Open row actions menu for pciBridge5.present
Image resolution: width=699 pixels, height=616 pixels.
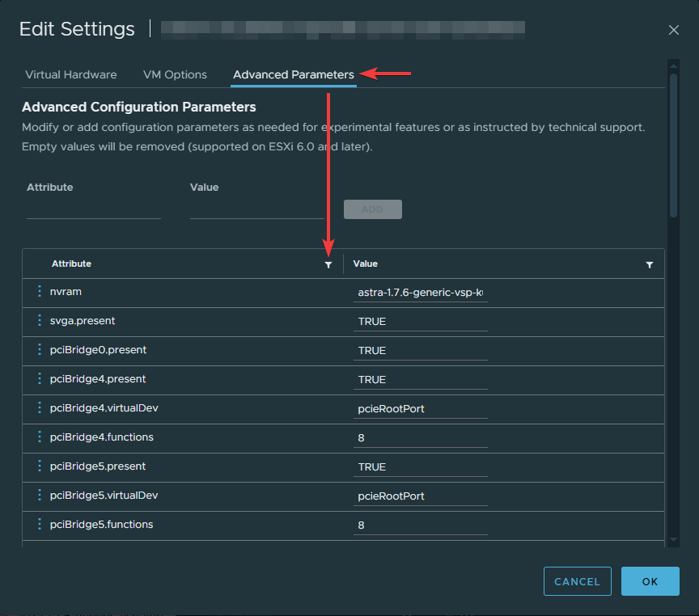pyautogui.click(x=40, y=466)
